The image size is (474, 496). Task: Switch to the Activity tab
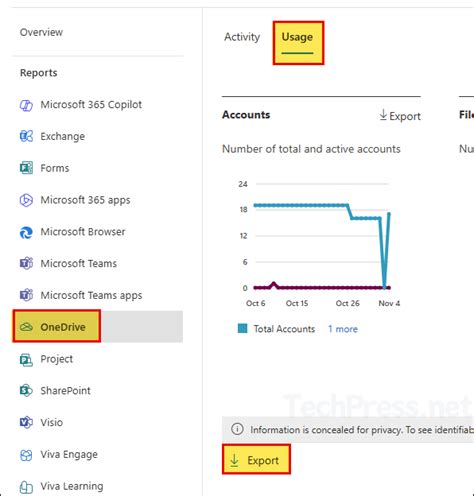(x=242, y=37)
